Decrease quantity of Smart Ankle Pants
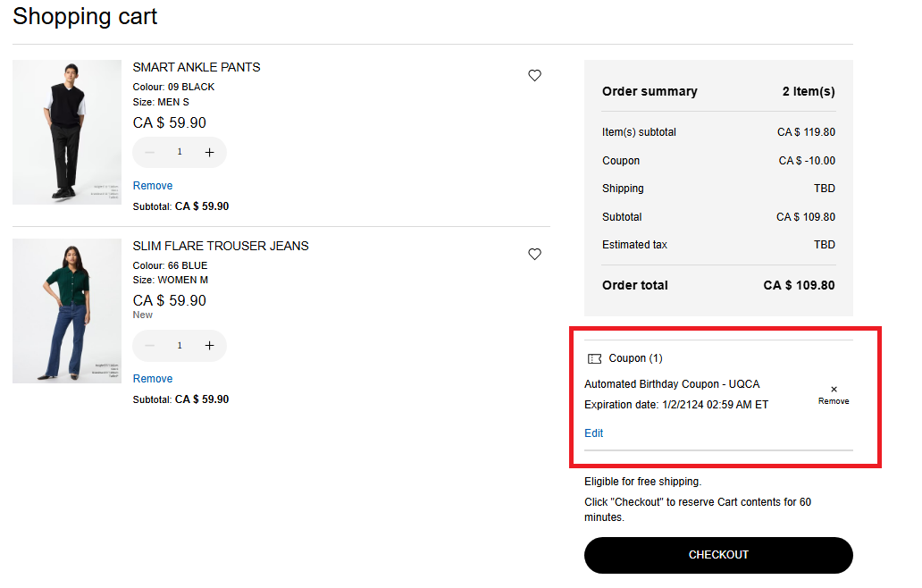This screenshot has height=588, width=922. [x=150, y=153]
